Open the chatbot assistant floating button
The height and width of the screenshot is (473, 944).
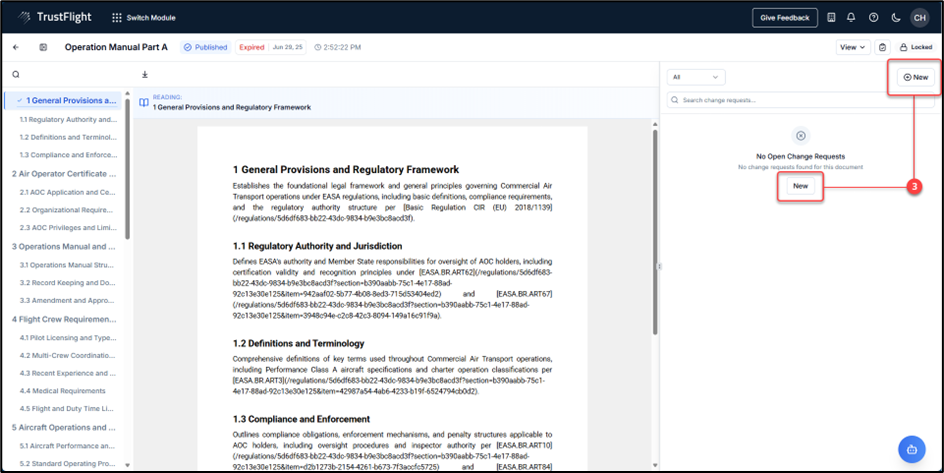point(913,449)
